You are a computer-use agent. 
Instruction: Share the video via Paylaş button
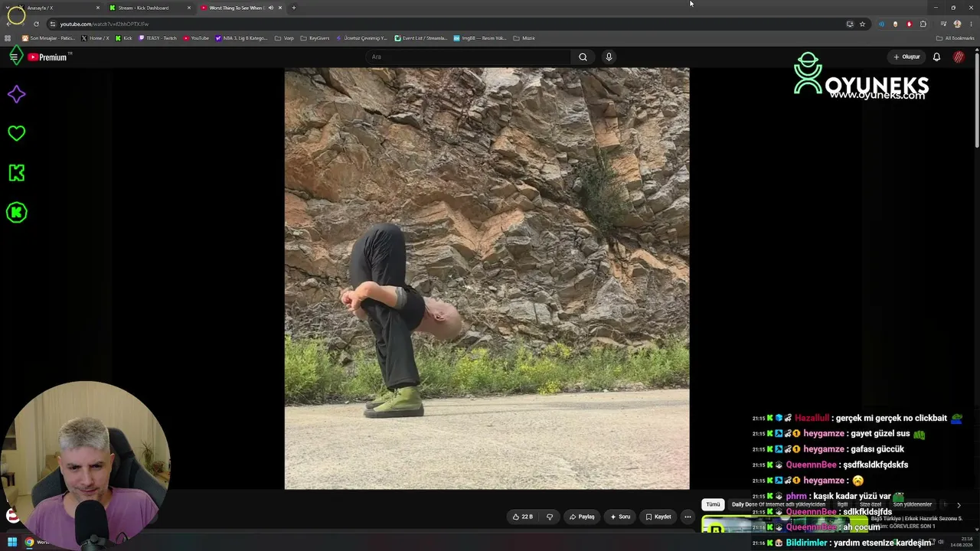[582, 517]
